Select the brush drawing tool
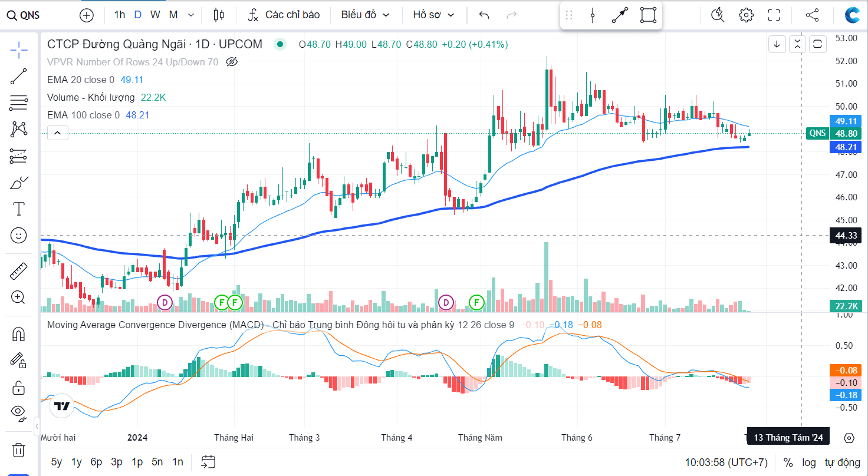The image size is (868, 476). click(x=19, y=183)
